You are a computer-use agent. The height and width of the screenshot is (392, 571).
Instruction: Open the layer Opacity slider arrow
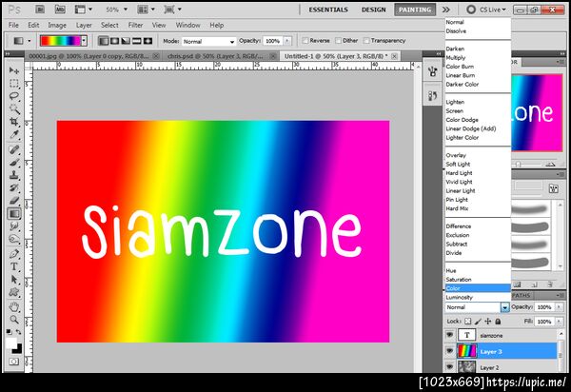[x=559, y=307]
